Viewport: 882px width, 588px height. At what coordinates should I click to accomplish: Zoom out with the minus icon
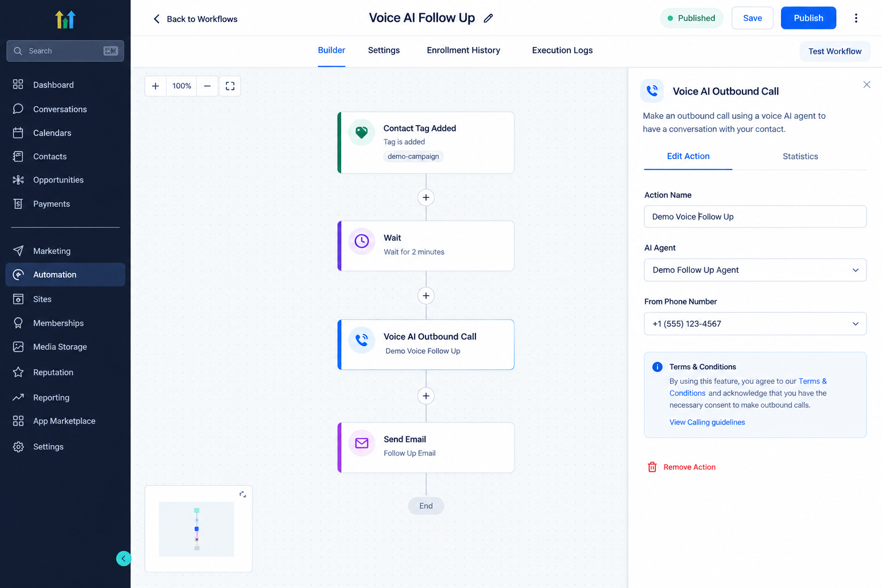coord(207,86)
